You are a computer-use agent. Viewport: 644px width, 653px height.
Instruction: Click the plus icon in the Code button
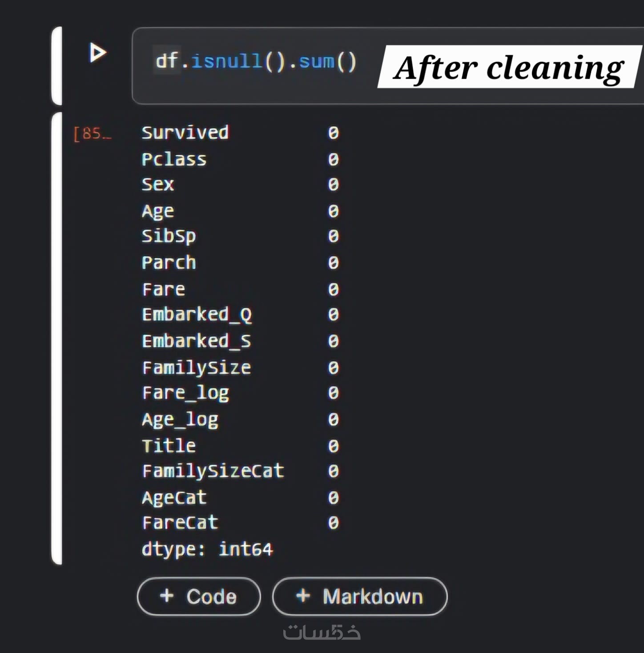coord(167,595)
